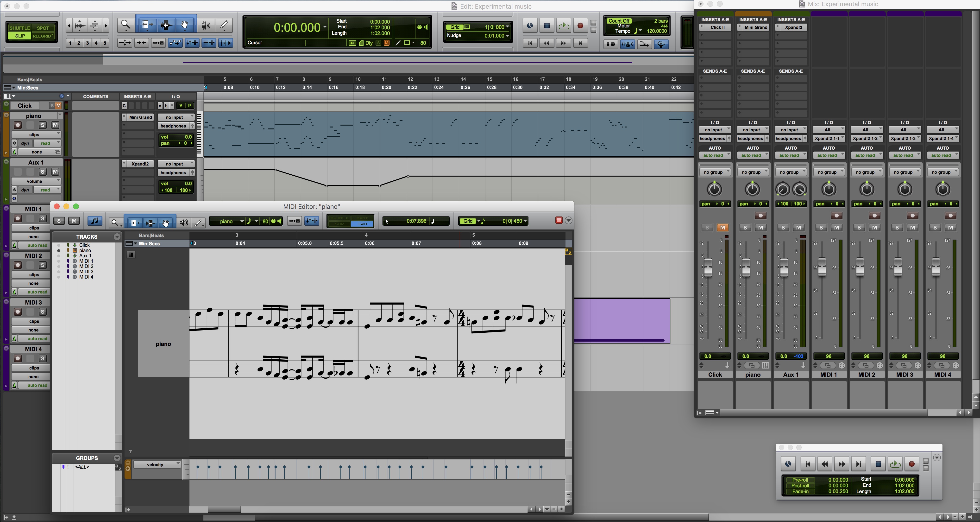
Task: Open the Grid value dropdown in Edit window
Action: click(508, 27)
